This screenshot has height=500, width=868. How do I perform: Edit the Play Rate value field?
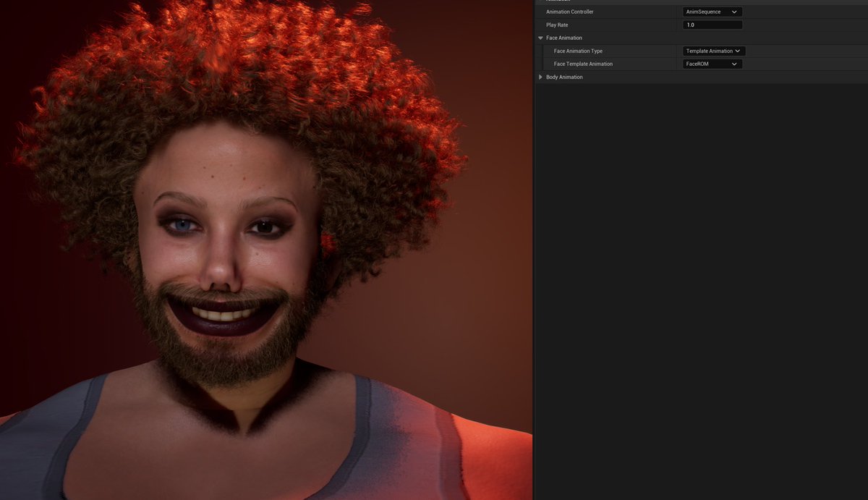(712, 25)
